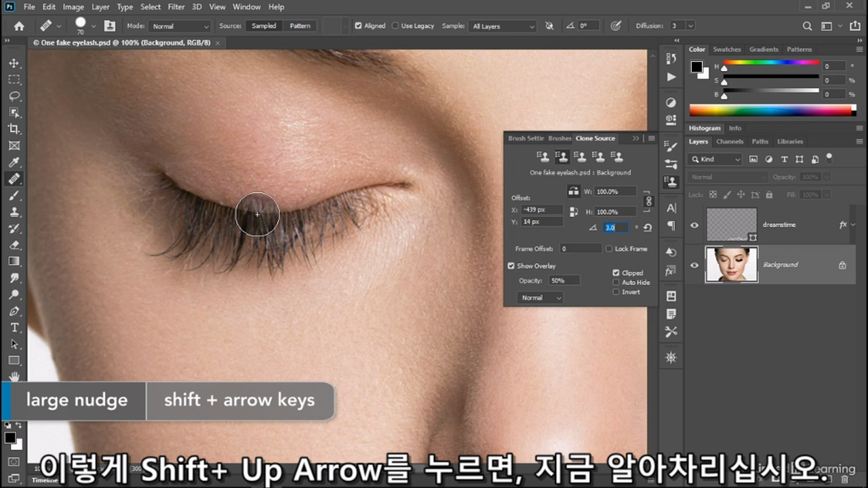868x488 pixels.
Task: Uncheck the Clipped option
Action: [616, 272]
